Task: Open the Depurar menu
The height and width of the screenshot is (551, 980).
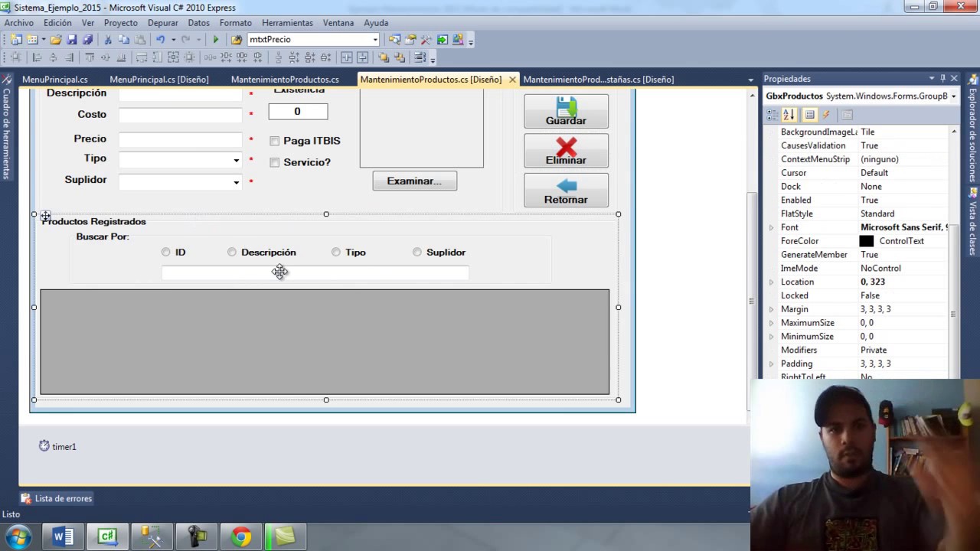Action: [163, 23]
